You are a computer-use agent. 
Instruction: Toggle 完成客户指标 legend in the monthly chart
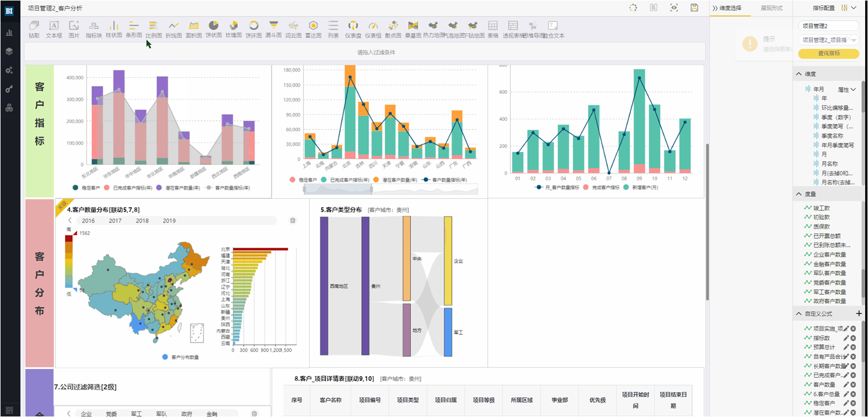602,187
